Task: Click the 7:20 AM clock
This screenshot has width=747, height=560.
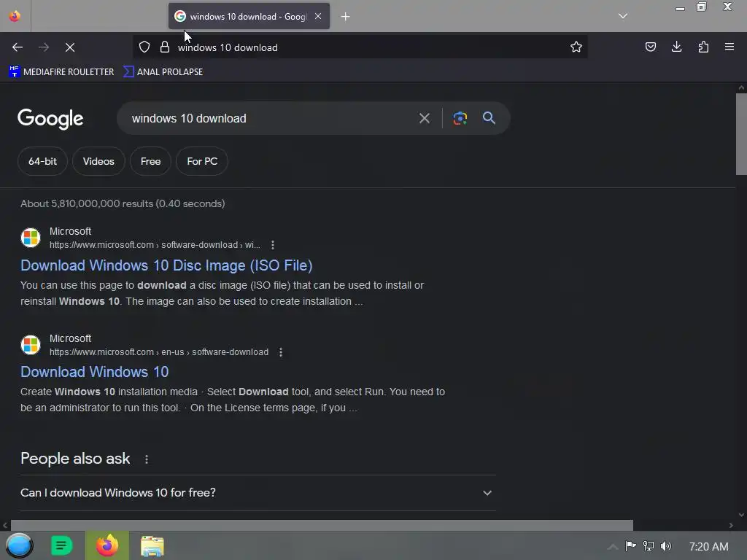Action: point(708,547)
